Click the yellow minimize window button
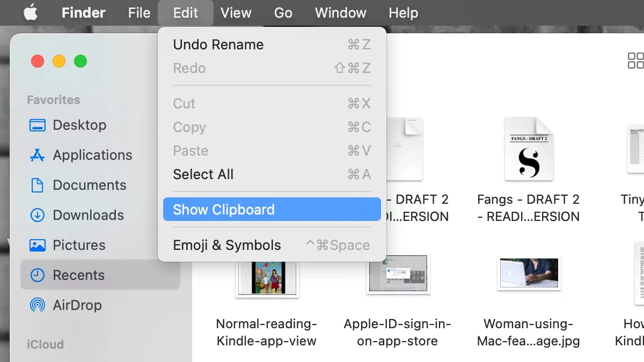The height and width of the screenshot is (362, 644). [x=59, y=61]
